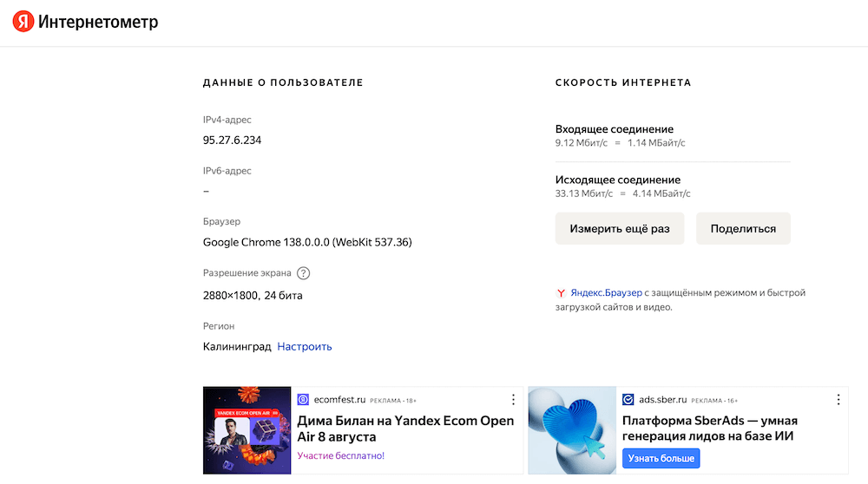Click the ecomfest.ru domain label

click(340, 399)
